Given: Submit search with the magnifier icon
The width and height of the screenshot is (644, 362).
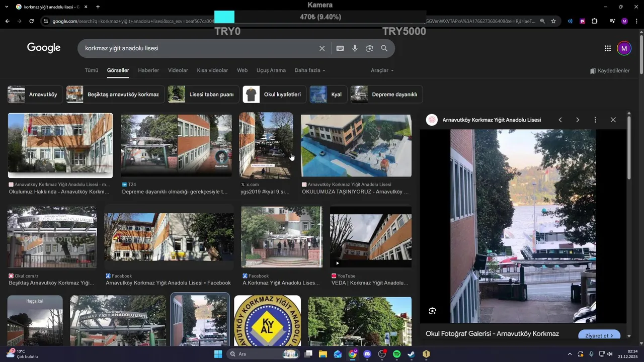Looking at the screenshot, I should pyautogui.click(x=384, y=48).
